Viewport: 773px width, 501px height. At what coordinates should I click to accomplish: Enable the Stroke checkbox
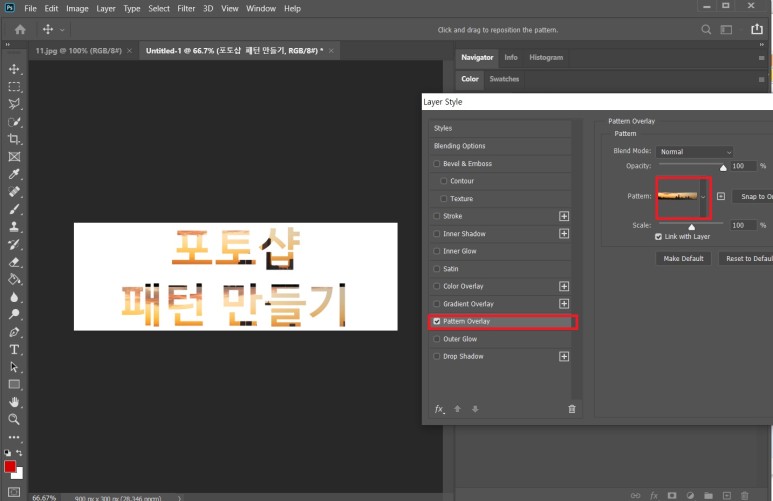point(437,216)
